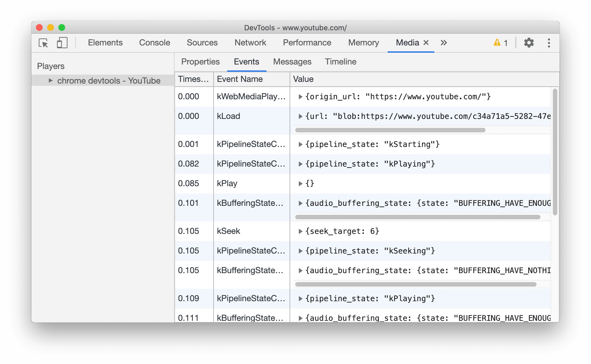Switch to the Messages tab
This screenshot has height=364, width=591.
(292, 61)
